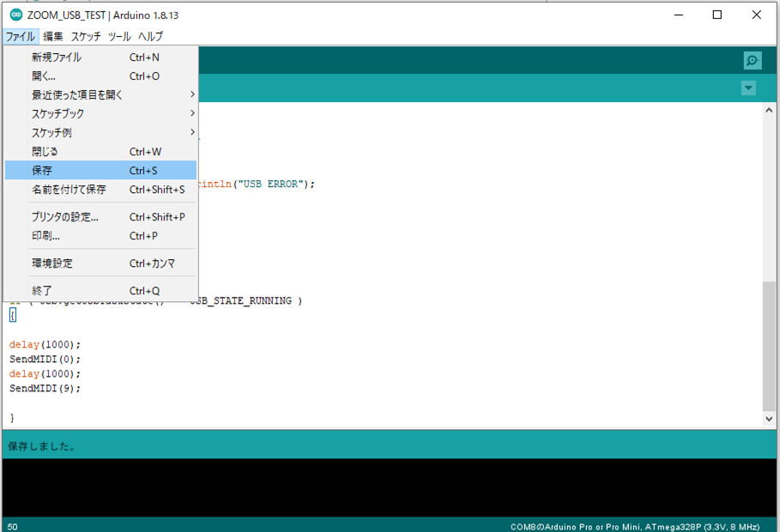Open the スケッチ menu

coord(86,36)
